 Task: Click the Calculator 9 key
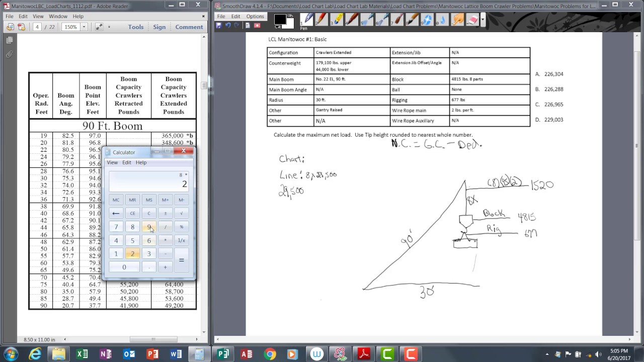click(x=149, y=227)
